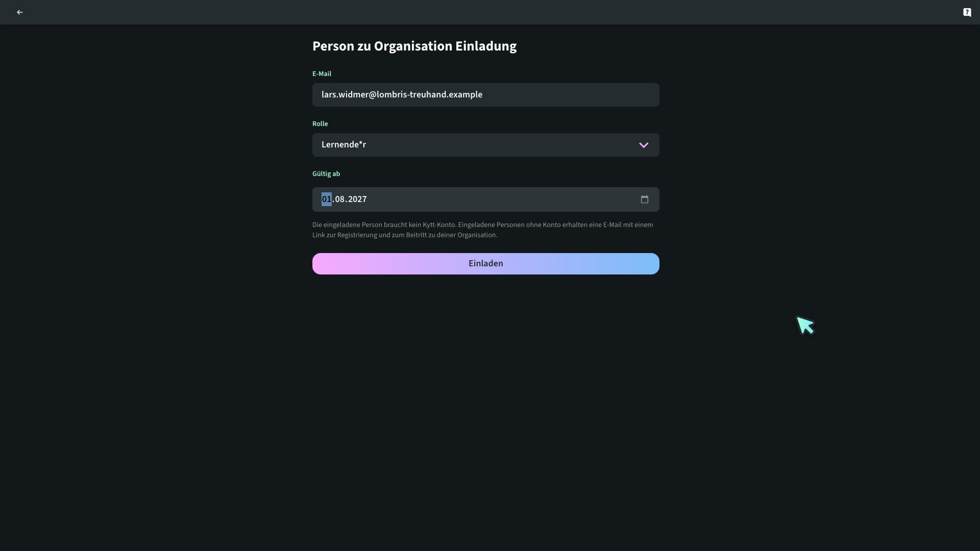The image size is (980, 551).
Task: Click empty space in the top header bar
Action: [490, 12]
